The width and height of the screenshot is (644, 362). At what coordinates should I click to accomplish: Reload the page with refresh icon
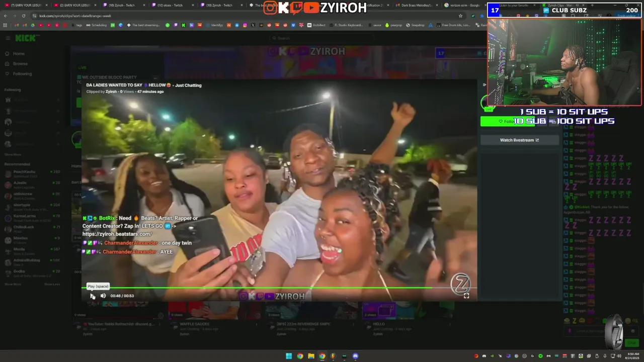24,16
